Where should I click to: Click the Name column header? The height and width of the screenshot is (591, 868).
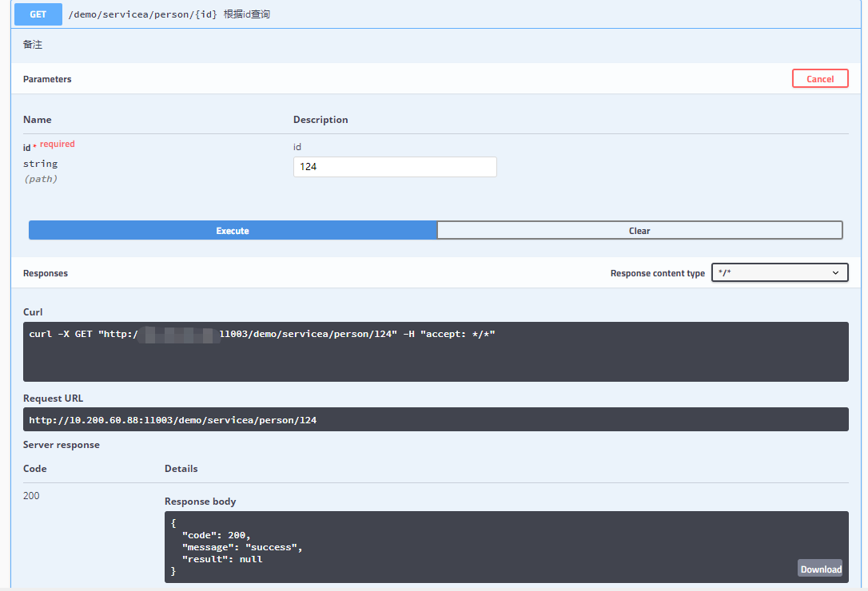[x=37, y=120]
